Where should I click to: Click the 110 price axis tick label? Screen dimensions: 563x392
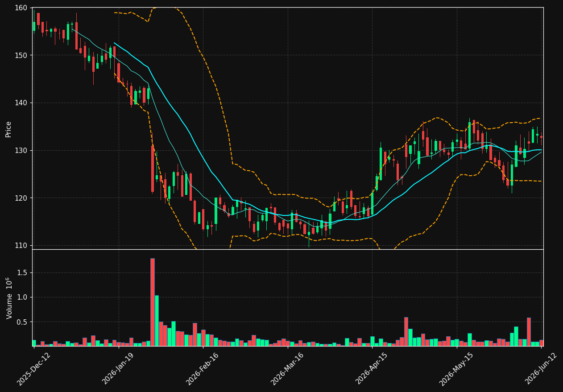[22, 245]
